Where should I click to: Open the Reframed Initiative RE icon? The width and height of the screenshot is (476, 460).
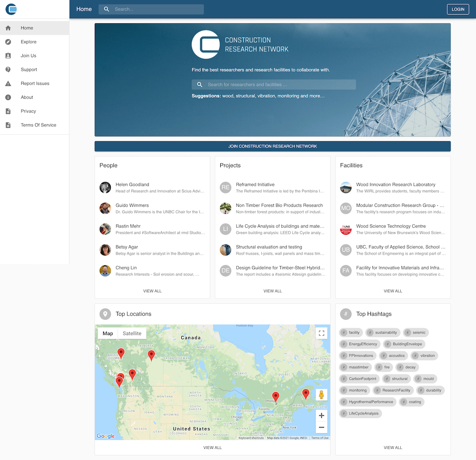click(225, 188)
